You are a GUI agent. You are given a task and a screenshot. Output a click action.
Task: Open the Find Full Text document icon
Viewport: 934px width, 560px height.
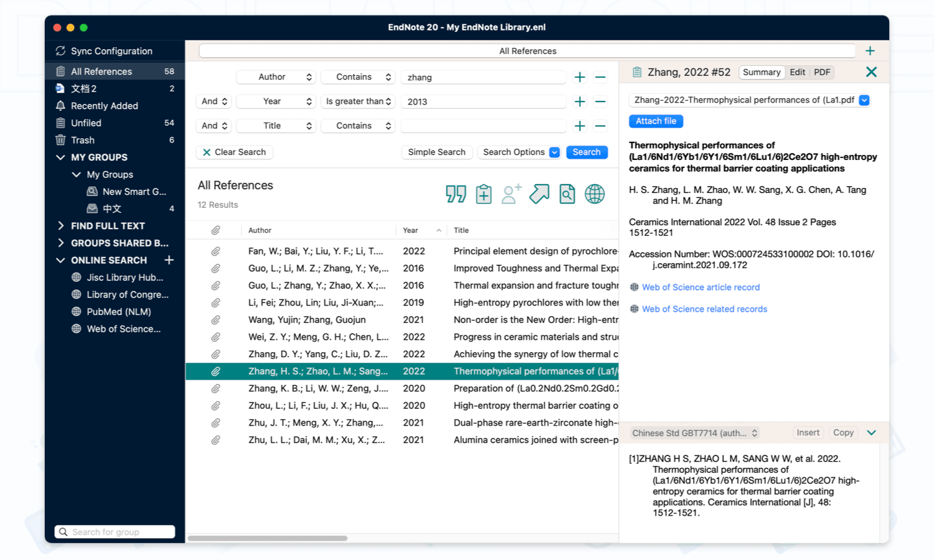(567, 194)
